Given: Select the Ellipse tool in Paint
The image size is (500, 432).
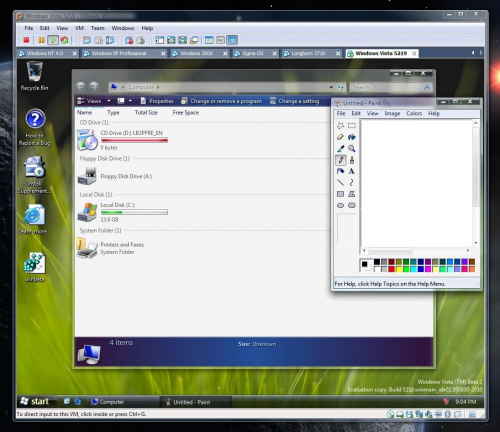Looking at the screenshot, I should click(340, 205).
